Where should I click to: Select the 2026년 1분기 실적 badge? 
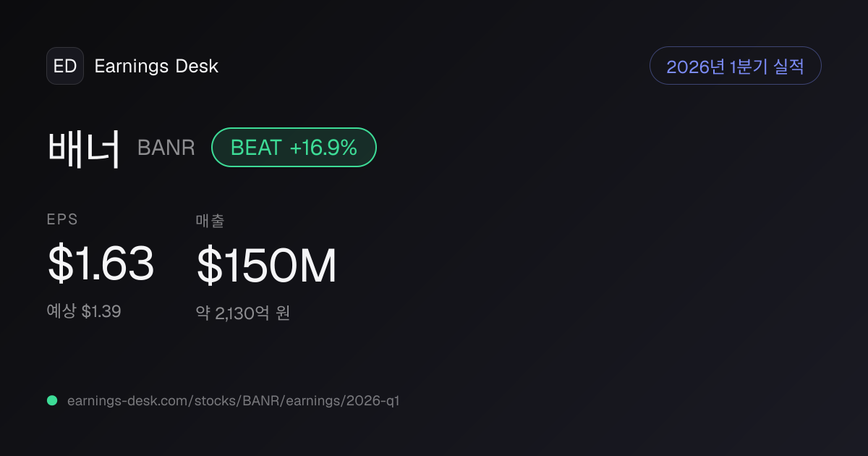point(736,66)
